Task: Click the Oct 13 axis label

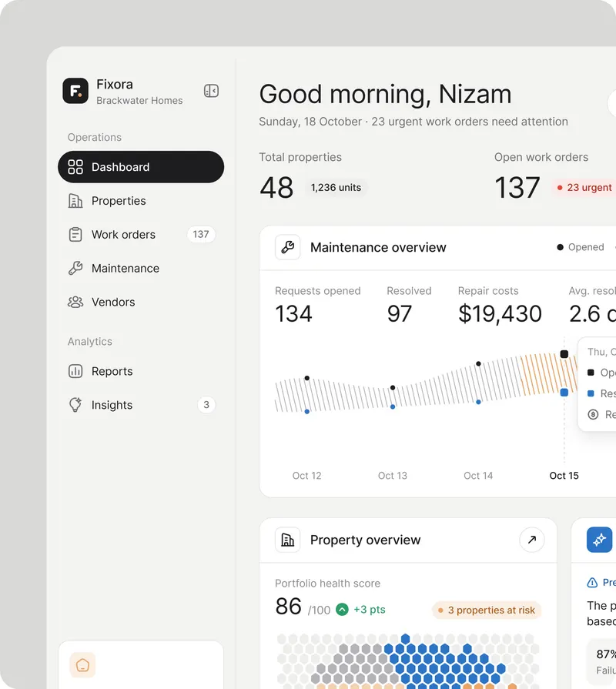Action: point(393,476)
